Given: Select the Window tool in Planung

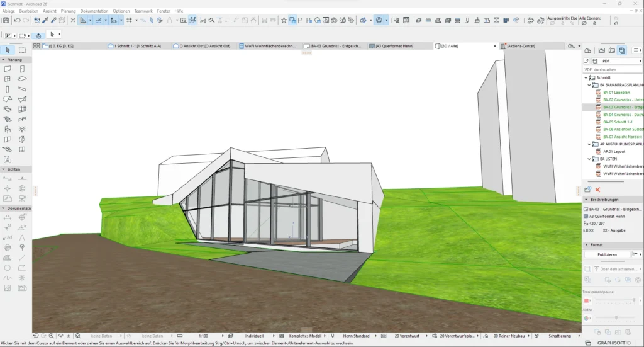Looking at the screenshot, I should point(8,79).
